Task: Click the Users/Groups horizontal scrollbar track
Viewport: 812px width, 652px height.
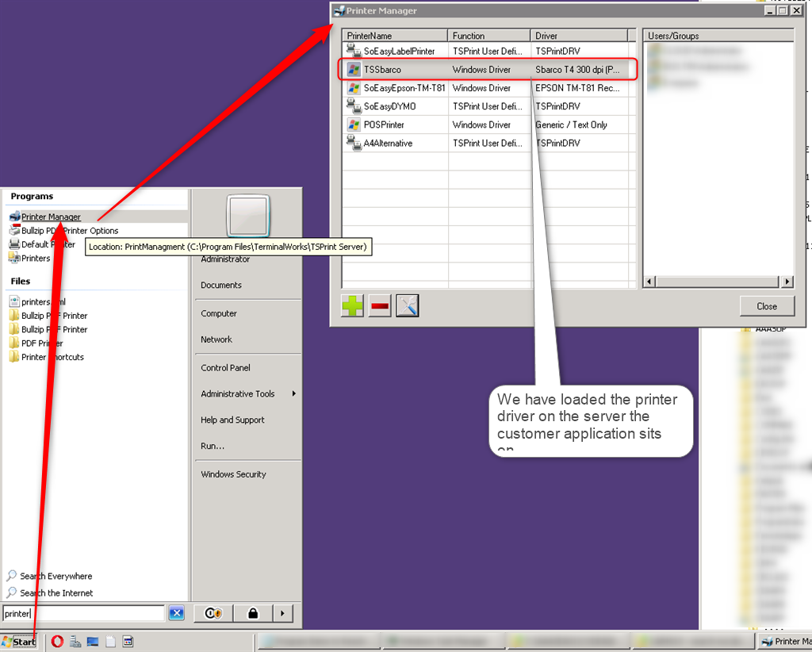Action: click(x=717, y=282)
